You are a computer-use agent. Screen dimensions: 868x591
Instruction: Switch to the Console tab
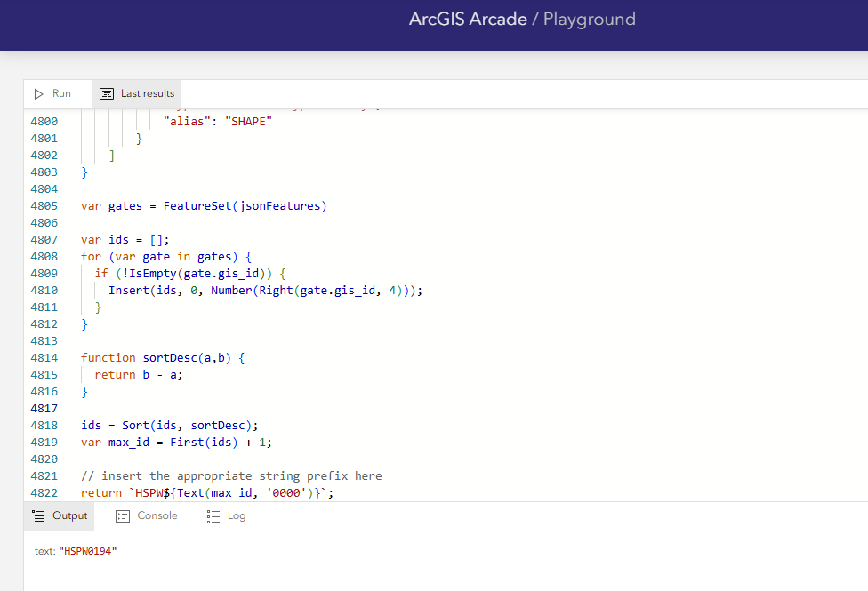[147, 515]
